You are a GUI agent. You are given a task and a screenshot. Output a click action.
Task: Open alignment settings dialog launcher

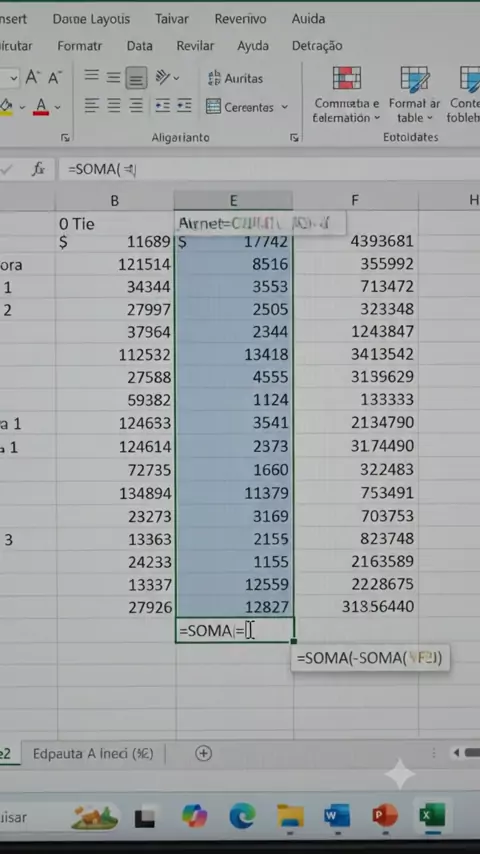tap(294, 138)
